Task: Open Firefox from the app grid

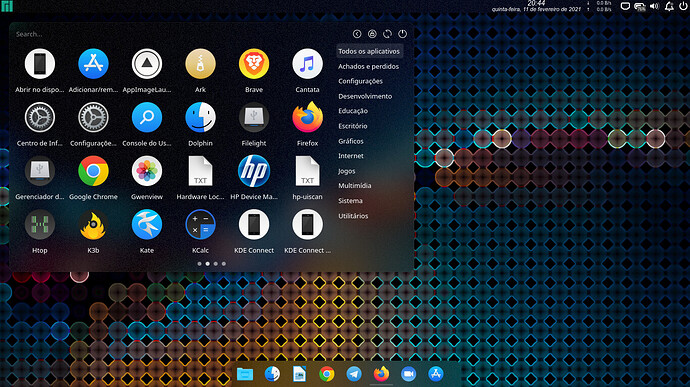Action: pos(307,118)
